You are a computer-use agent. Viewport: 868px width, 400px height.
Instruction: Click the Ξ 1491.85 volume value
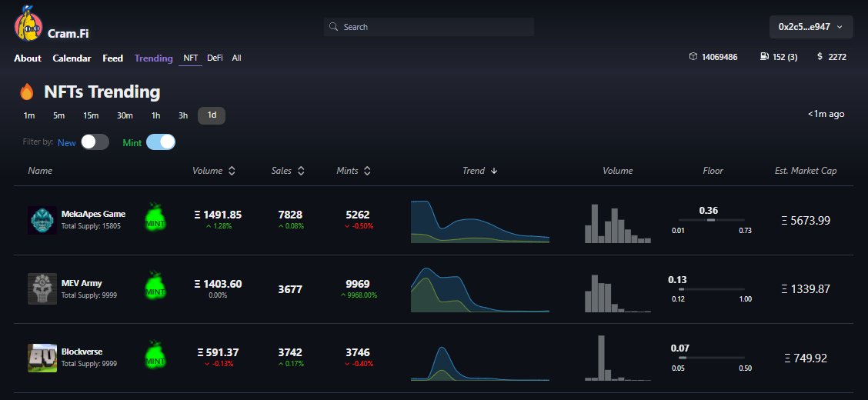(218, 215)
